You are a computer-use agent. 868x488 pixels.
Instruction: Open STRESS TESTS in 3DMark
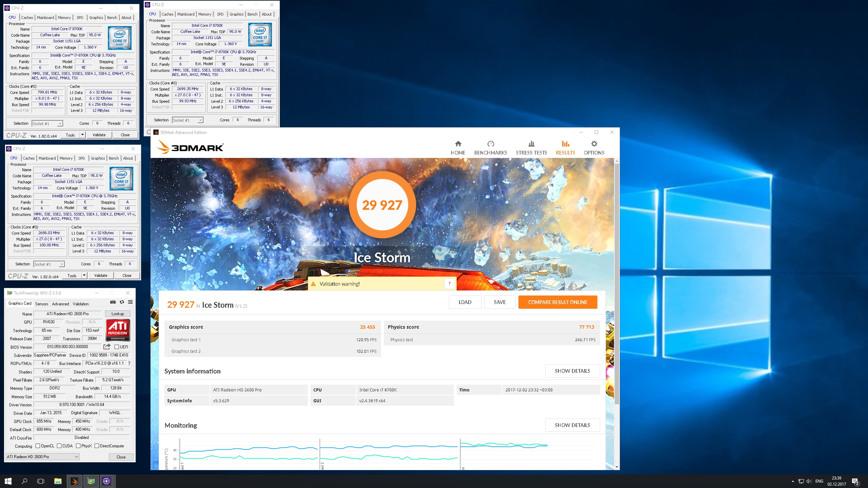(x=531, y=148)
